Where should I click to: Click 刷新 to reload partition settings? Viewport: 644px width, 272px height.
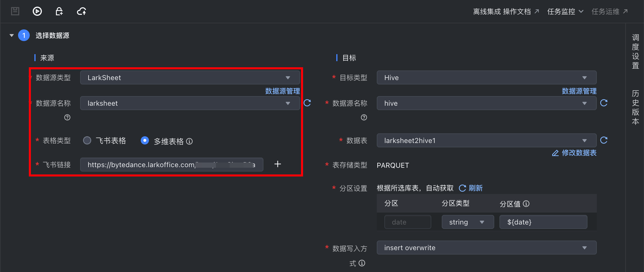point(471,188)
